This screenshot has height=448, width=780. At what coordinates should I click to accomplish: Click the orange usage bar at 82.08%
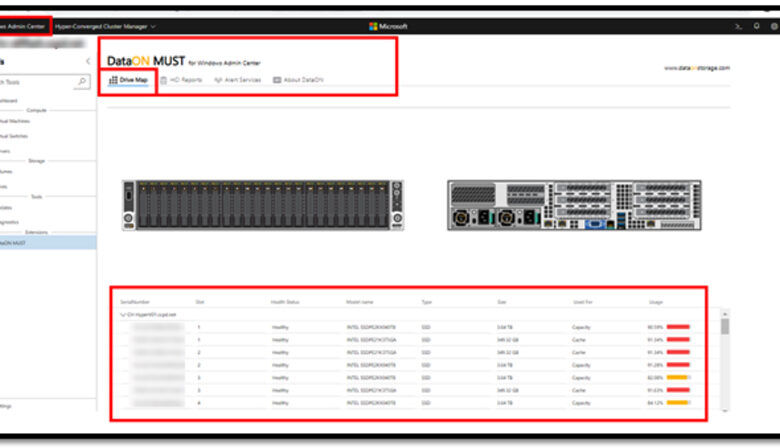(679, 377)
